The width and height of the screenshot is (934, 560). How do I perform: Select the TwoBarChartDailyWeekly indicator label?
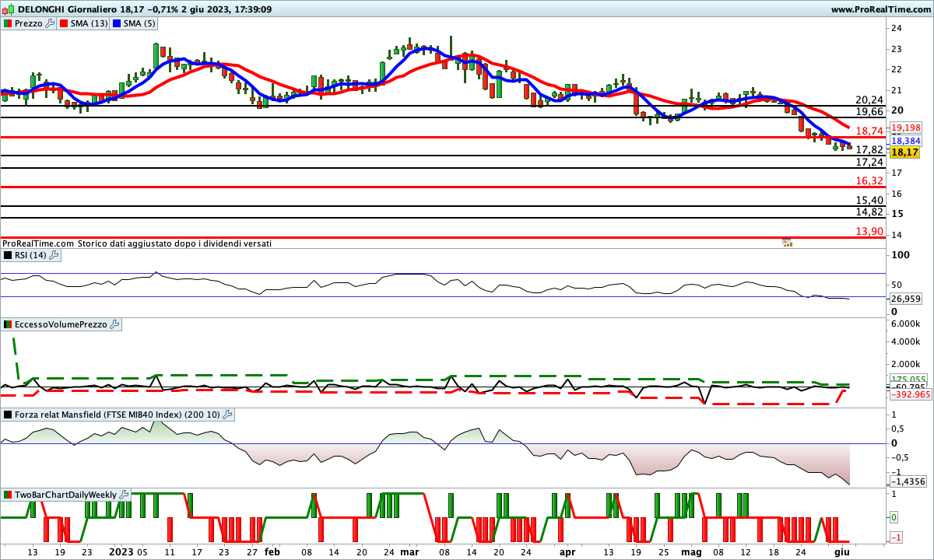[x=65, y=494]
